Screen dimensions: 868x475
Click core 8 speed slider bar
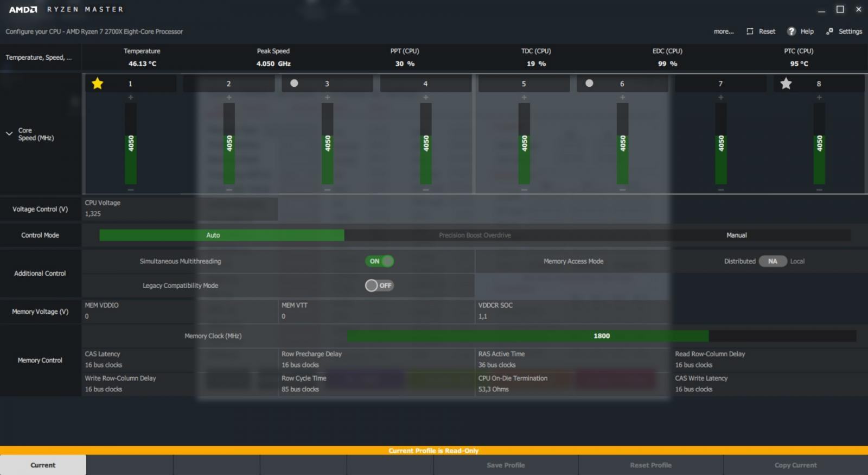click(819, 144)
